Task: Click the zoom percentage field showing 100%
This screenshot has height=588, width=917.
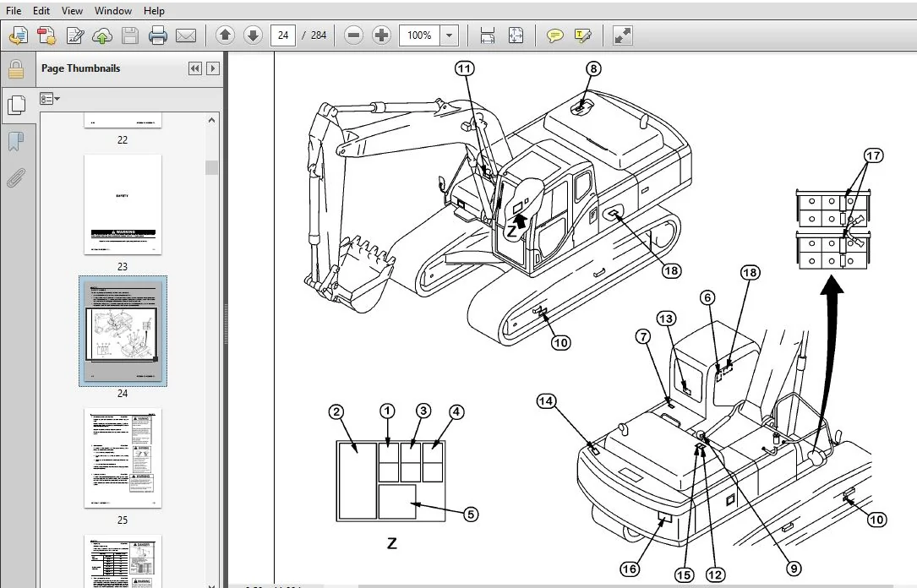Action: (419, 35)
